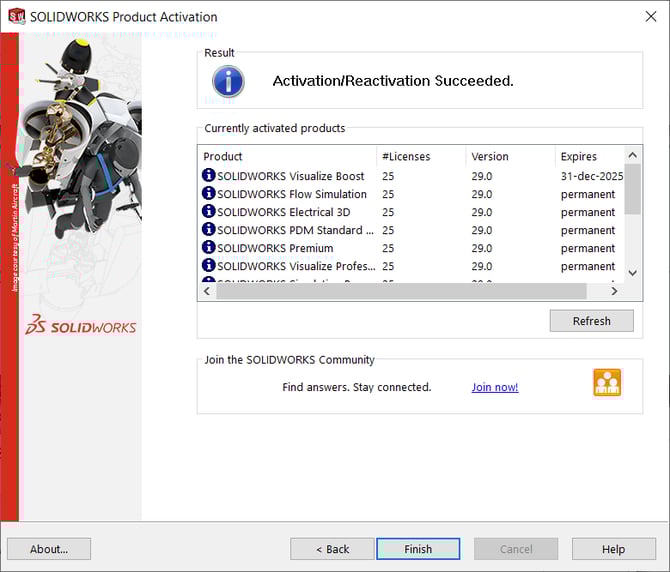Click the SOLIDWORKS app icon in title bar
Screen dimensions: 670x572
point(16,16)
